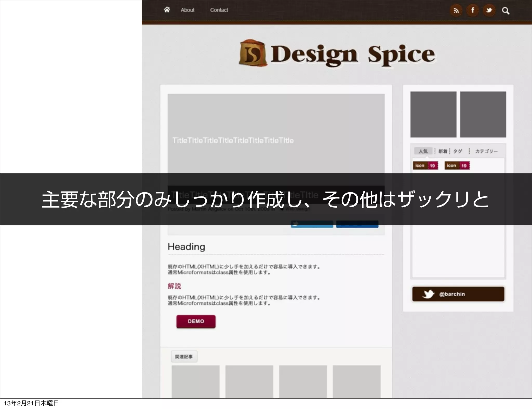Click the home icon in the navigation bar
The width and height of the screenshot is (532, 409).
click(167, 10)
